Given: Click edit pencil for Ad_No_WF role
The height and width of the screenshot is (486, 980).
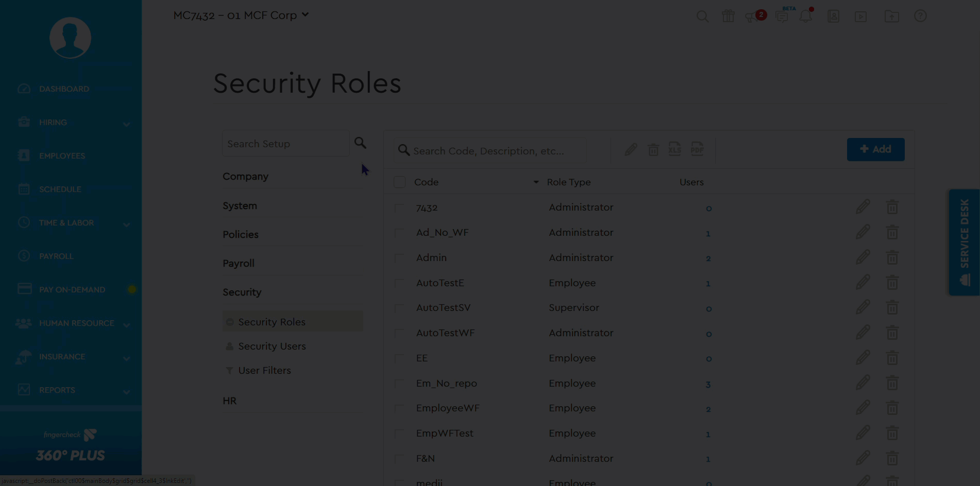Looking at the screenshot, I should pyautogui.click(x=863, y=233).
